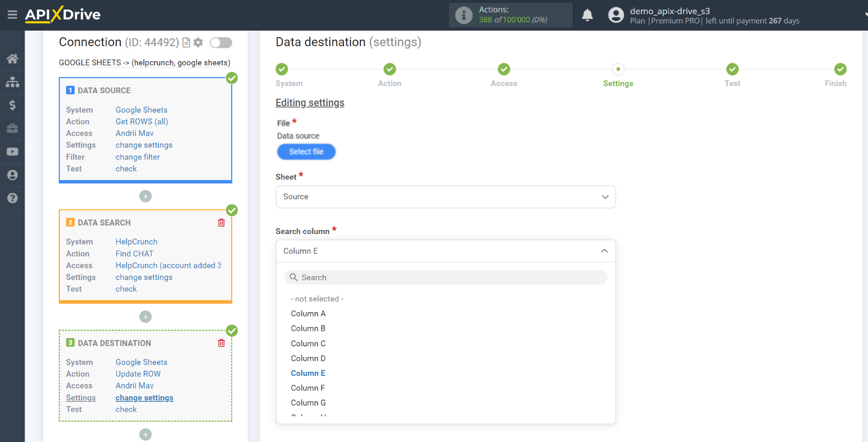868x442 pixels.
Task: Click change filter link
Action: click(x=138, y=157)
